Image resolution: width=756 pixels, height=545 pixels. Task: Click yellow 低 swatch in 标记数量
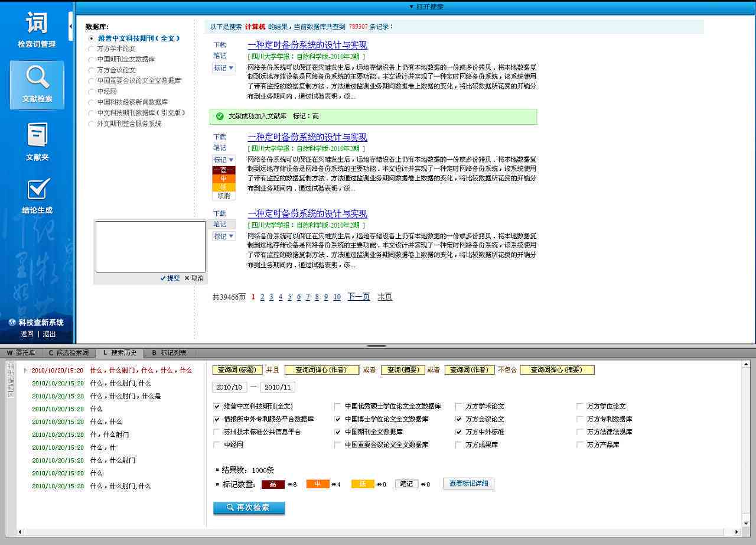tap(363, 484)
